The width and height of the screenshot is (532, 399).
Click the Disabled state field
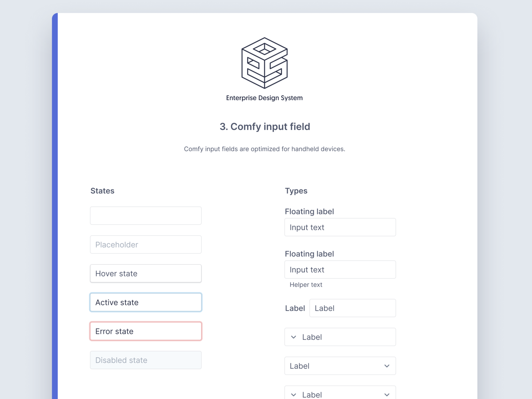[x=146, y=360]
